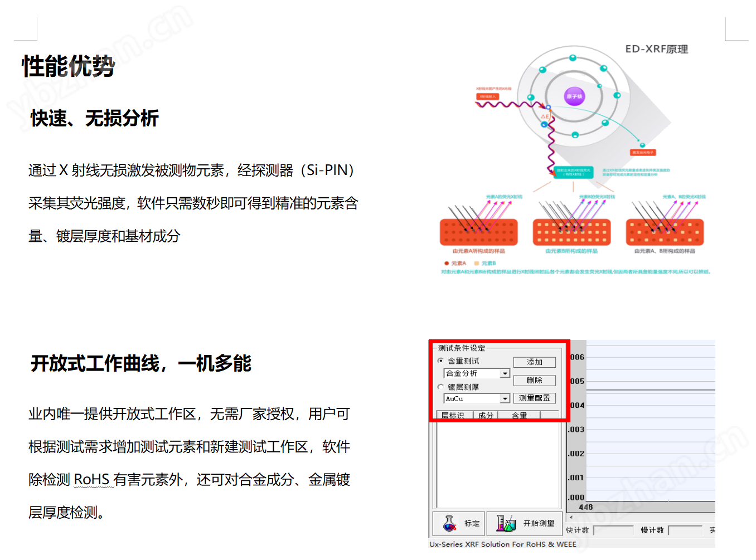
Task: Click the 标定 calibration flask button
Action: [x=458, y=523]
